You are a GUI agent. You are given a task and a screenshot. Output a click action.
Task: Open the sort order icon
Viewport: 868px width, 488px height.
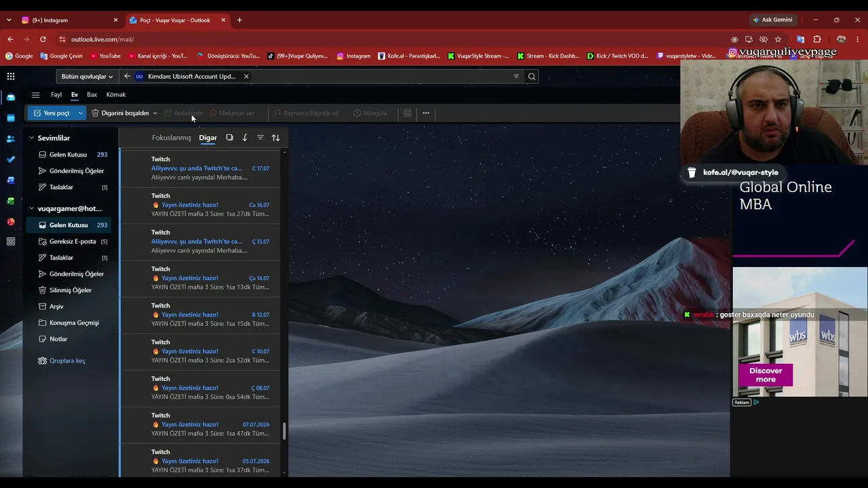click(276, 138)
